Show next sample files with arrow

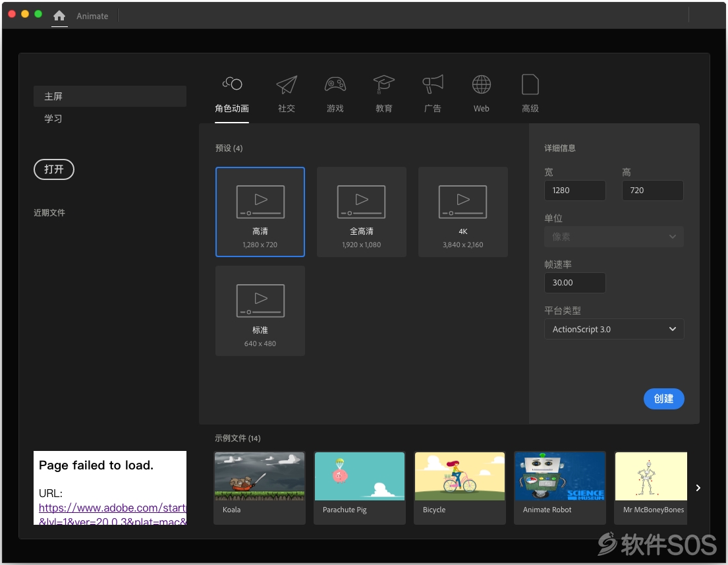click(698, 488)
